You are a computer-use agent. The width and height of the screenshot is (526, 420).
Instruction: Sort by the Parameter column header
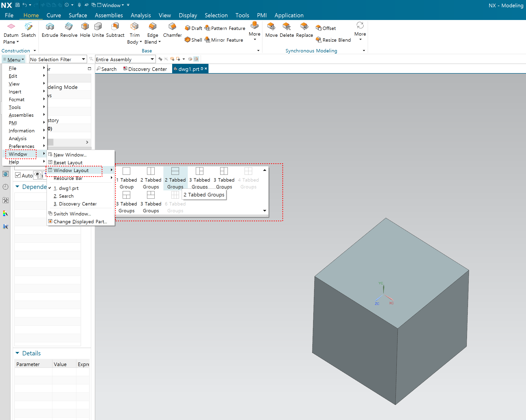coord(33,364)
